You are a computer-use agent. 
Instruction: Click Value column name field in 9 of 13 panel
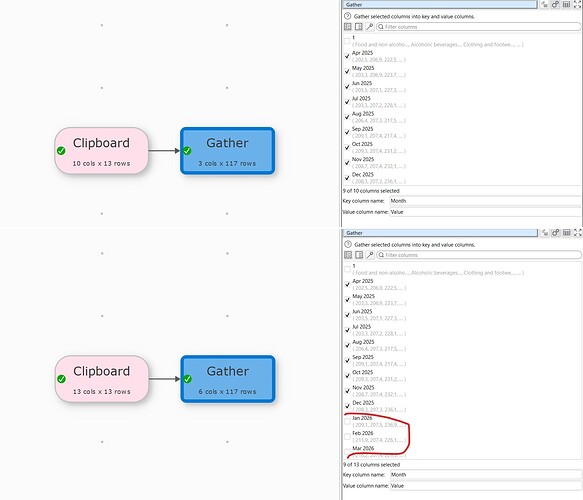pyautogui.click(x=486, y=486)
